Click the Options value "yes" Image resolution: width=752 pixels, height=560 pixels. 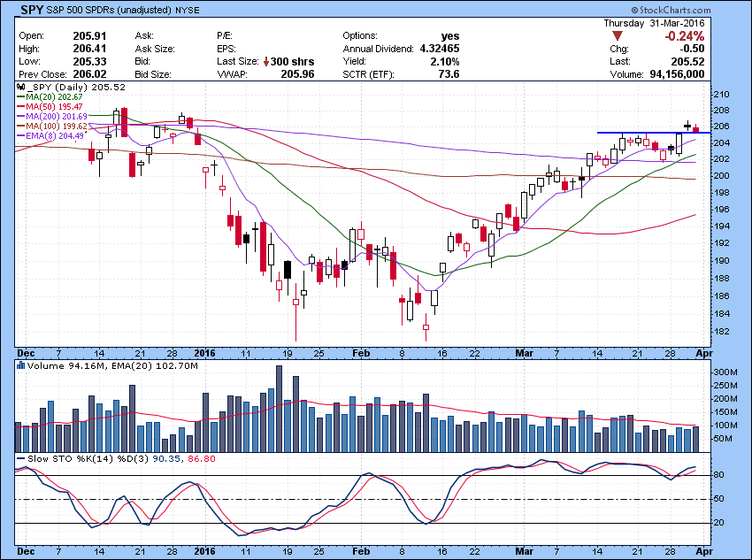(450, 36)
